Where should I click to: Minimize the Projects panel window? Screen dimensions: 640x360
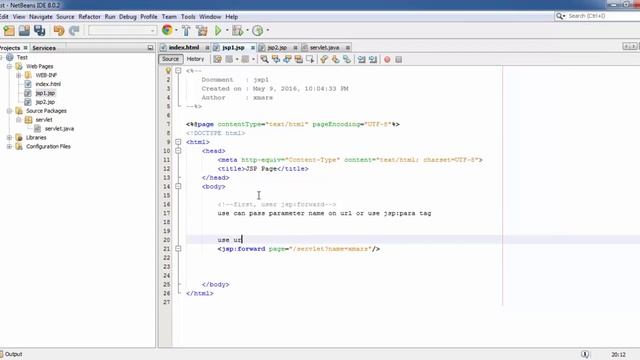point(150,48)
